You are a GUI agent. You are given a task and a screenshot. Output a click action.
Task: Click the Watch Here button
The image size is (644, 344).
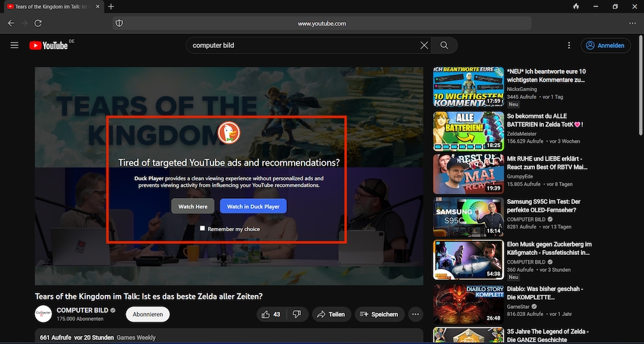(x=193, y=206)
